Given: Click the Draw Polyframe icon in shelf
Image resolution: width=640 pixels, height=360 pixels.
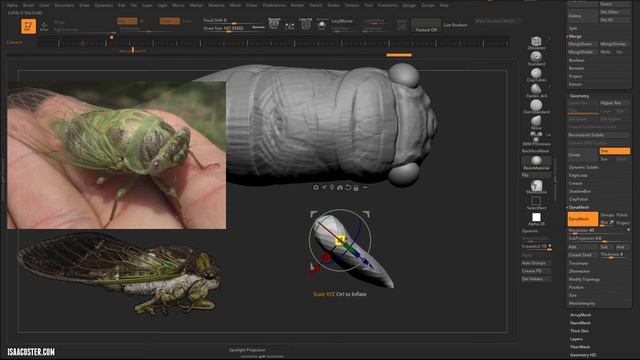Looking at the screenshot, I should click(x=305, y=24).
